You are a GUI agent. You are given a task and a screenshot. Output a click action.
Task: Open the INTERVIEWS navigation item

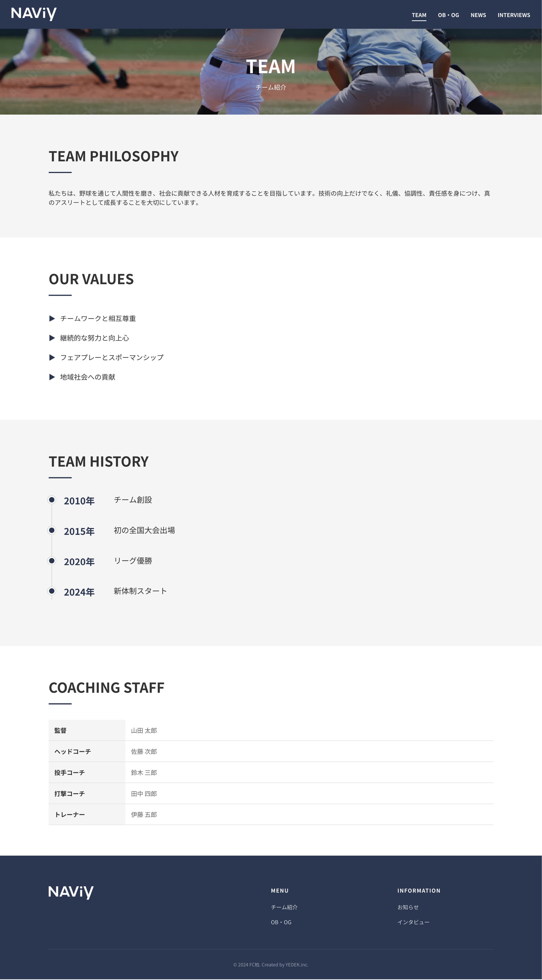click(x=513, y=15)
